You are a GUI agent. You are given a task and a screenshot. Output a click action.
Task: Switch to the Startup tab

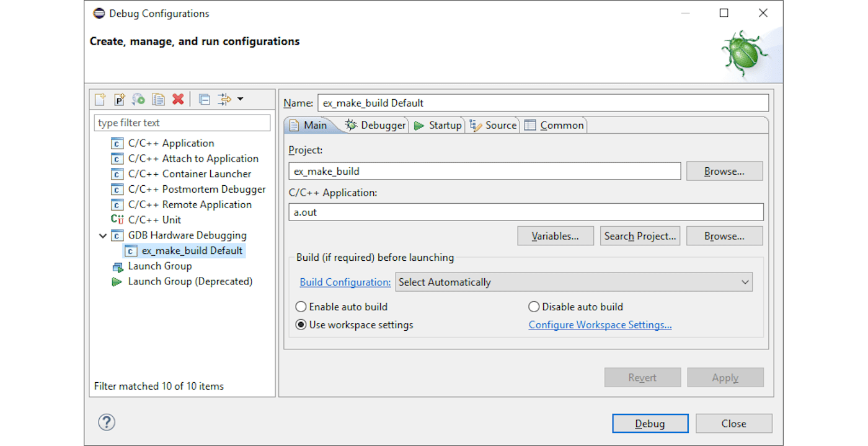[x=438, y=125]
